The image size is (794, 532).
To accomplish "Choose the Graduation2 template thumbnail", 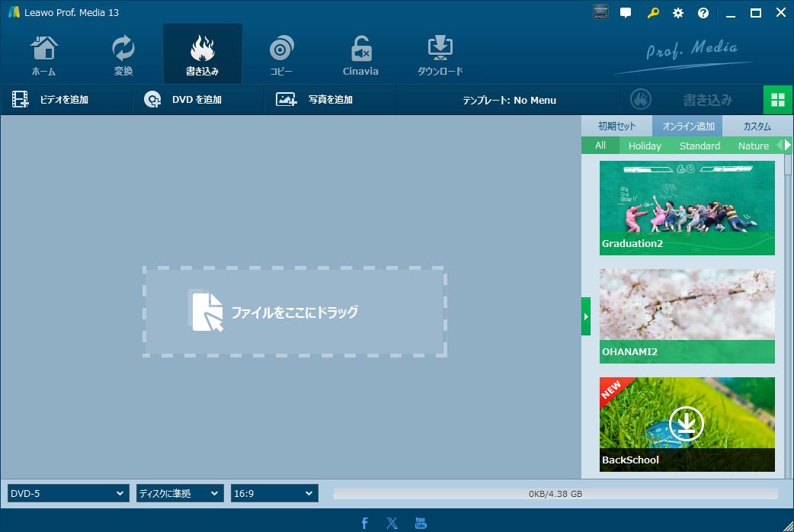I will pos(687,208).
